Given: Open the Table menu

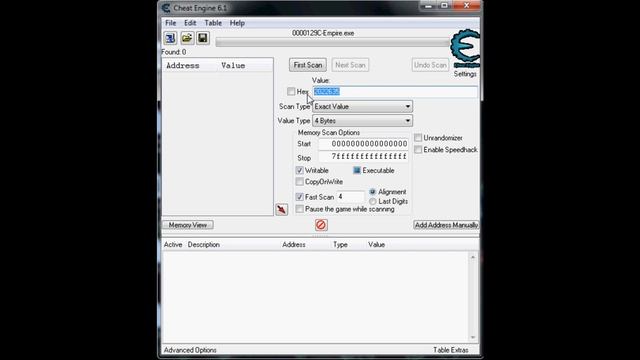Looking at the screenshot, I should click(213, 23).
